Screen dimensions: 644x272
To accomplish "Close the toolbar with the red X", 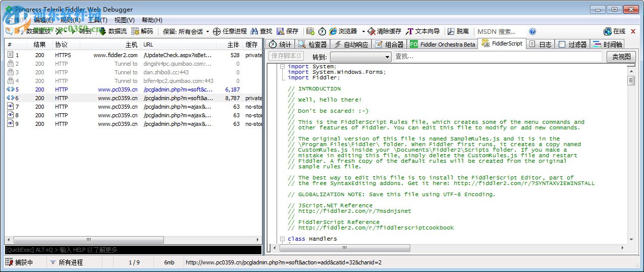I will click(x=633, y=31).
